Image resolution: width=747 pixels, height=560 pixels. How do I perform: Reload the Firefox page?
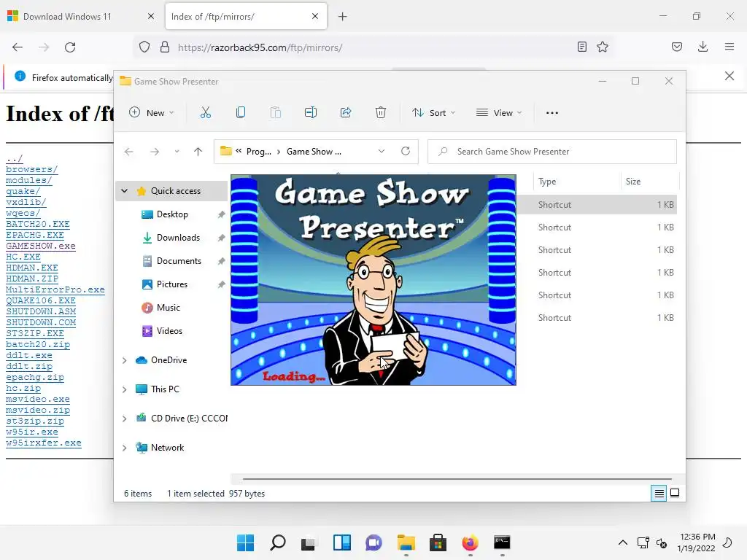70,47
